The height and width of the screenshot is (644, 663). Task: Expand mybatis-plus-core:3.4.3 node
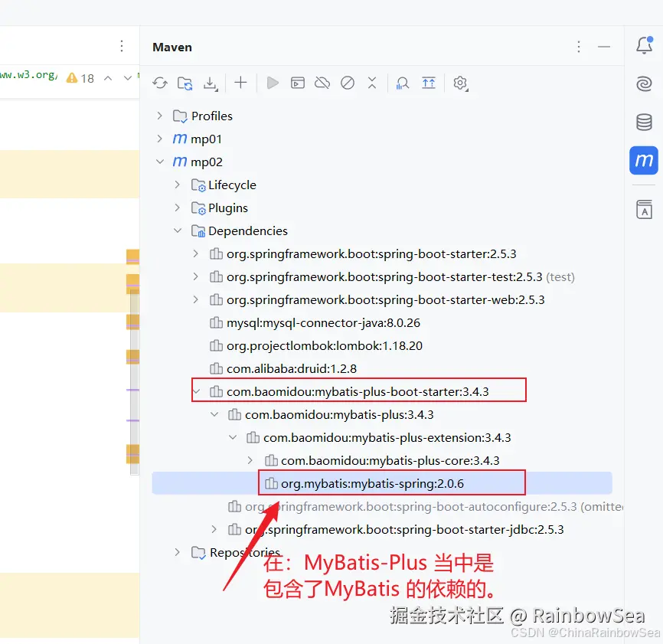(x=250, y=460)
